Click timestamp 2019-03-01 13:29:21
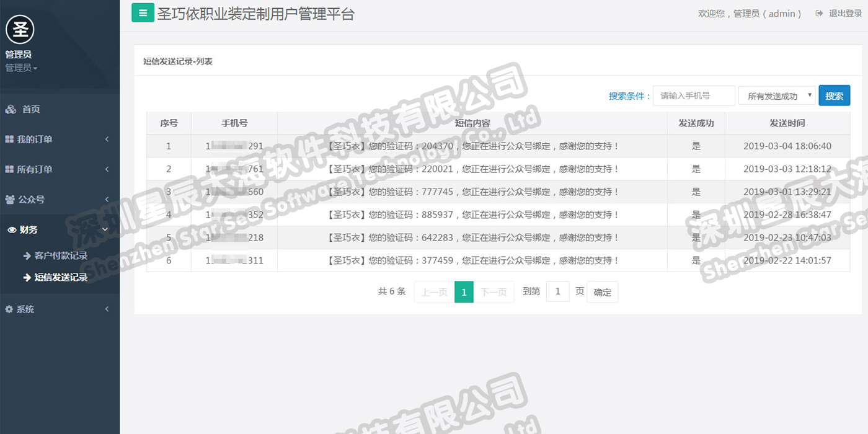This screenshot has height=434, width=868. coord(787,192)
